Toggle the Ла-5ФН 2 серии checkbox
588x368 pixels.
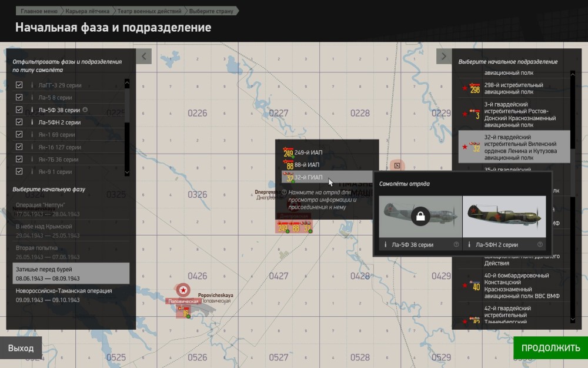point(19,122)
